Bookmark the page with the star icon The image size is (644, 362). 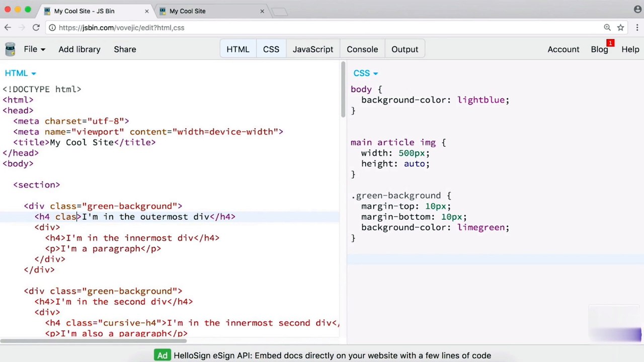coord(620,28)
